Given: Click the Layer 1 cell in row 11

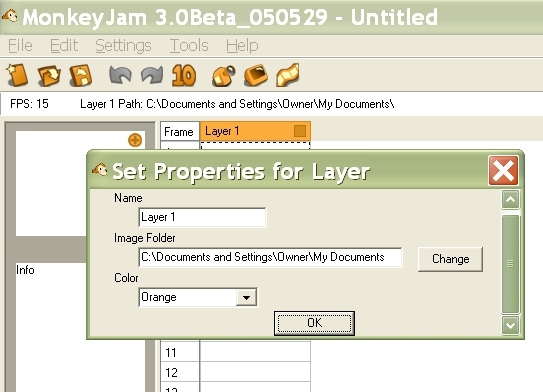Looking at the screenshot, I should (x=255, y=352).
